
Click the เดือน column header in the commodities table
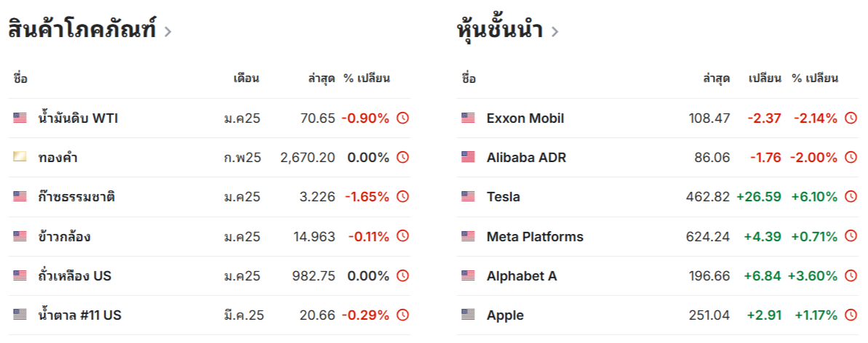tap(246, 78)
